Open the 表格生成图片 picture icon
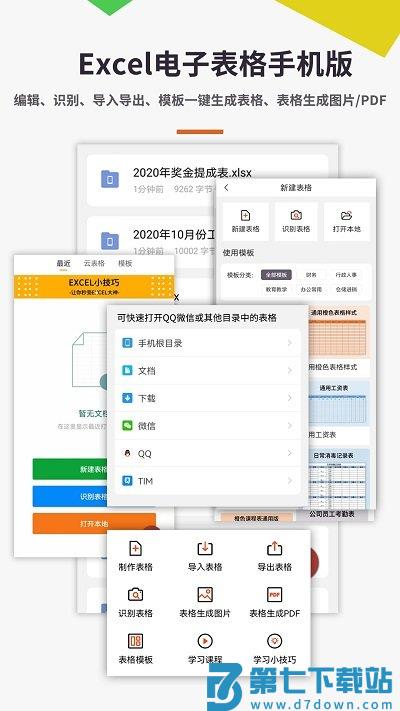Viewport: 400px width, 711px height. pyautogui.click(x=205, y=594)
